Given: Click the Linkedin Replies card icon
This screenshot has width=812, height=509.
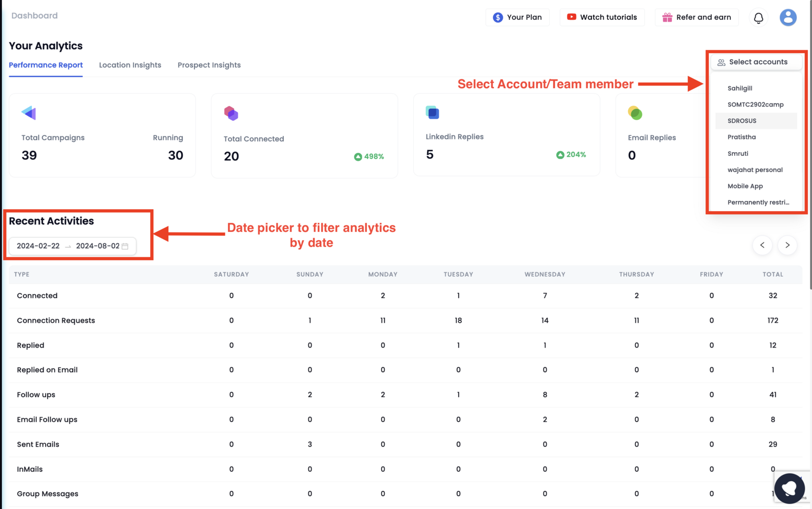Looking at the screenshot, I should 432,112.
